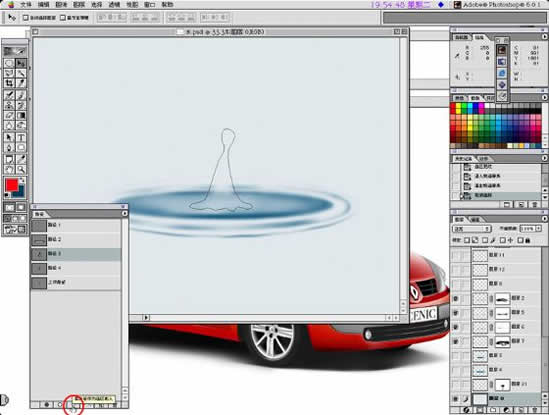
Task: Select the Path Component Selection tool
Action: point(9,137)
